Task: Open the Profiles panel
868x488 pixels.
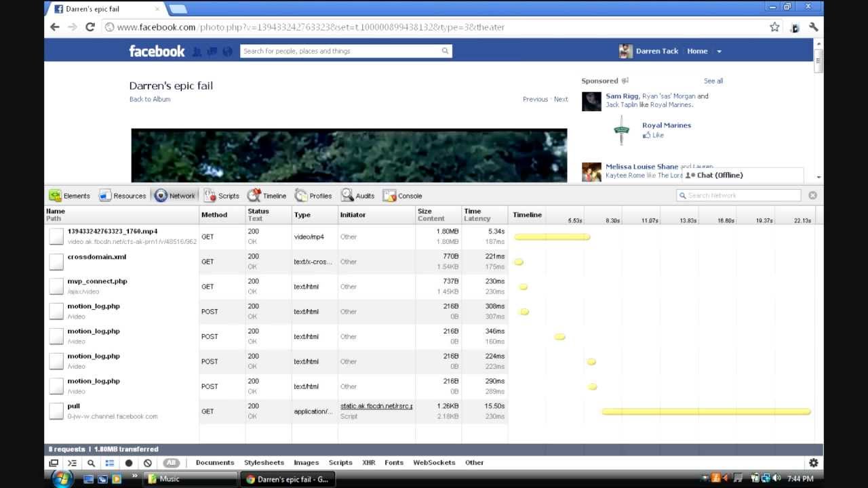Action: click(313, 196)
